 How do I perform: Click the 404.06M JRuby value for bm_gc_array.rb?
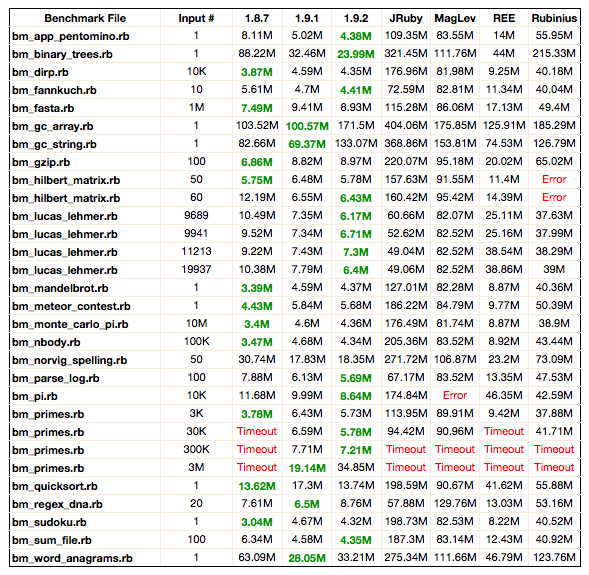coord(406,125)
